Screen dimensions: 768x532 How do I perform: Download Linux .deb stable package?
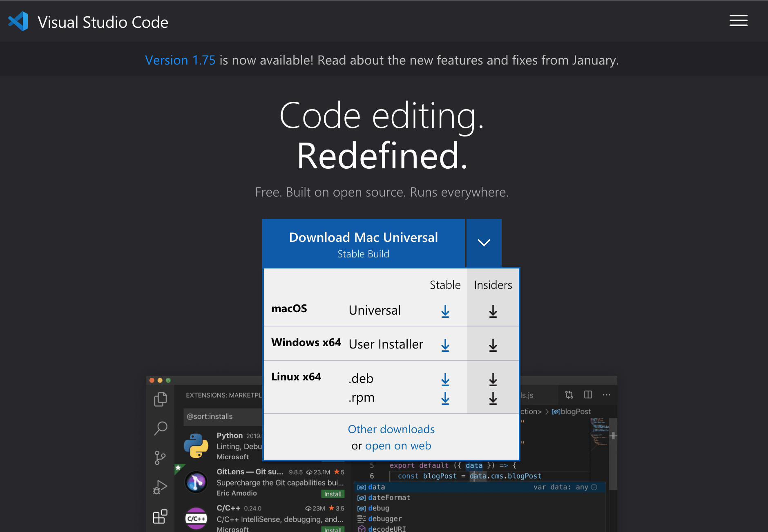445,380
